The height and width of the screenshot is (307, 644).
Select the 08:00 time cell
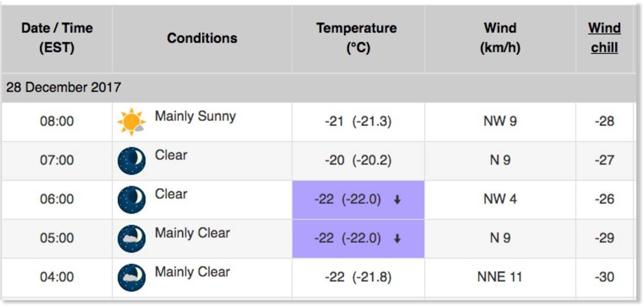coord(57,122)
